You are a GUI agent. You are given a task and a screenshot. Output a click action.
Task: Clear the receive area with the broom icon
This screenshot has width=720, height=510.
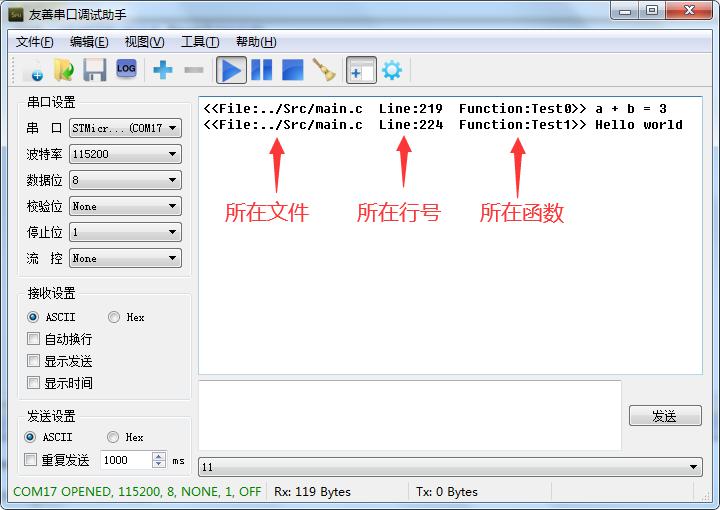324,70
